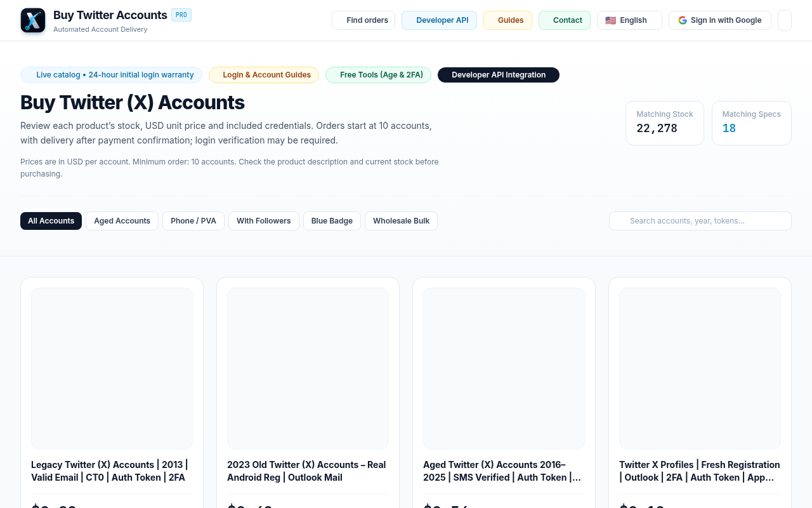Image resolution: width=812 pixels, height=508 pixels.
Task: Open the Legacy Twitter (X) Accounts 2013 thumbnail
Action: (112, 368)
